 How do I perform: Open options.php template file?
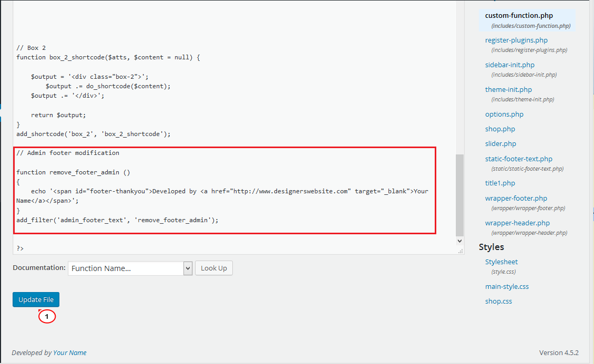[504, 115]
